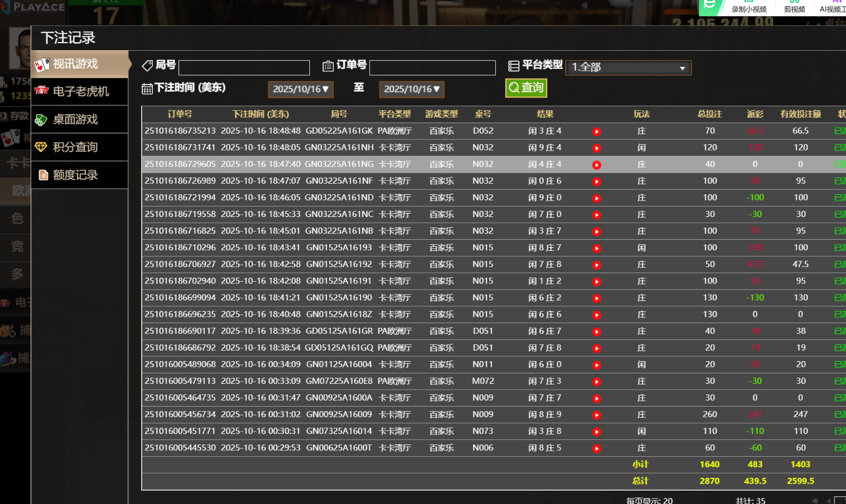Open the end date picker after 至
The width and height of the screenshot is (846, 504).
click(x=411, y=89)
